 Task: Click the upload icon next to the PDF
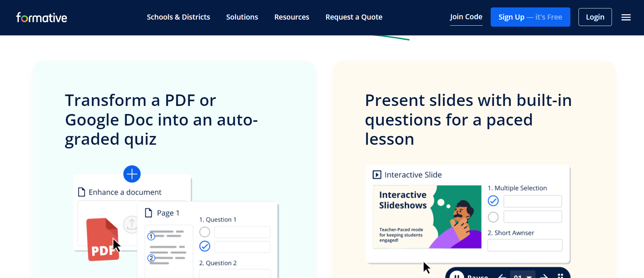[131, 224]
